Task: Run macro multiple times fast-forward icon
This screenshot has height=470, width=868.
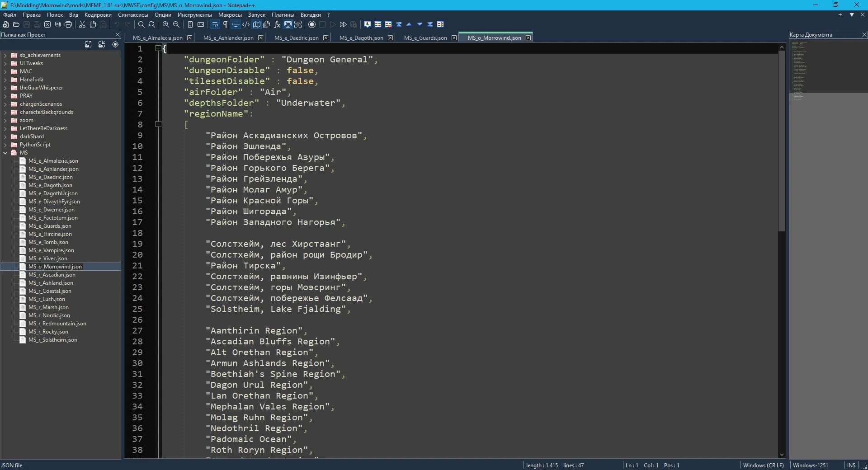Action: click(x=343, y=24)
